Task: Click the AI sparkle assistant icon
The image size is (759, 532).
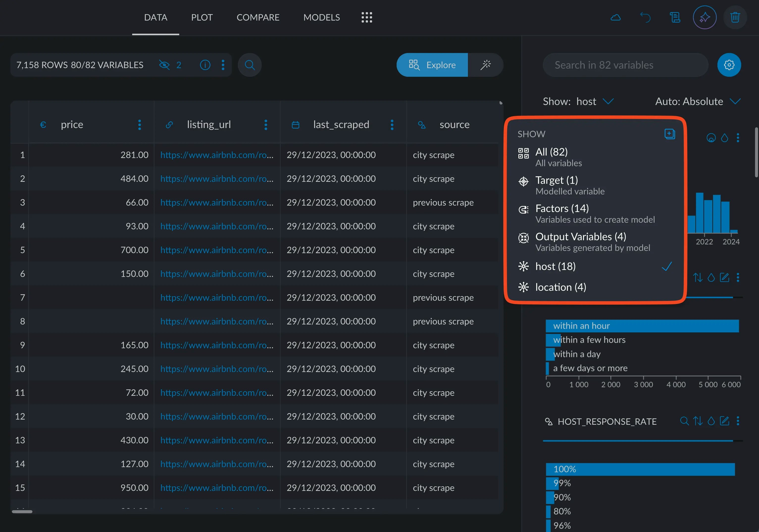Action: point(705,18)
